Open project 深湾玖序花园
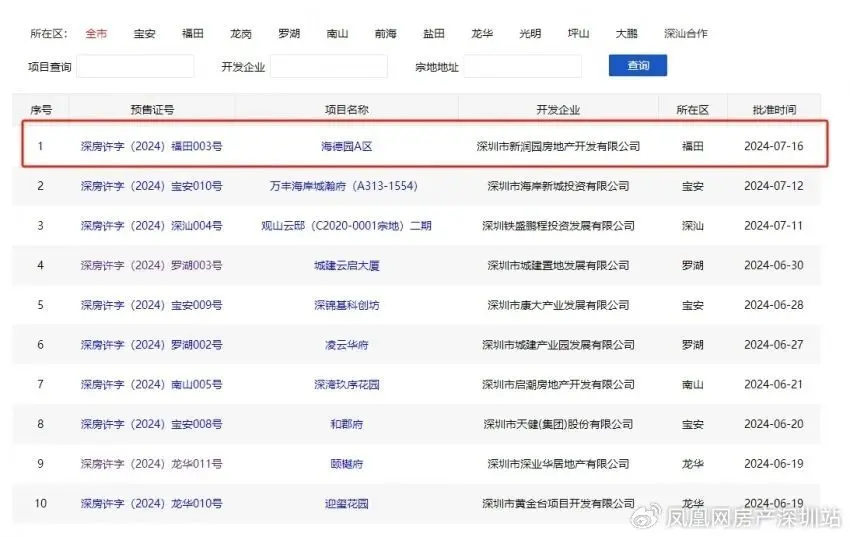850x537 pixels. tap(346, 384)
